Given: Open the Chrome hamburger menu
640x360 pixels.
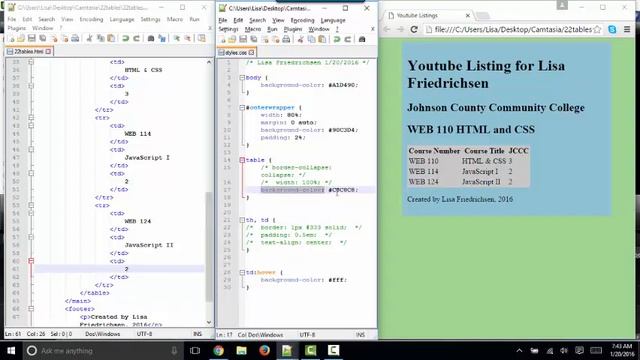Looking at the screenshot, I should coord(627,29).
